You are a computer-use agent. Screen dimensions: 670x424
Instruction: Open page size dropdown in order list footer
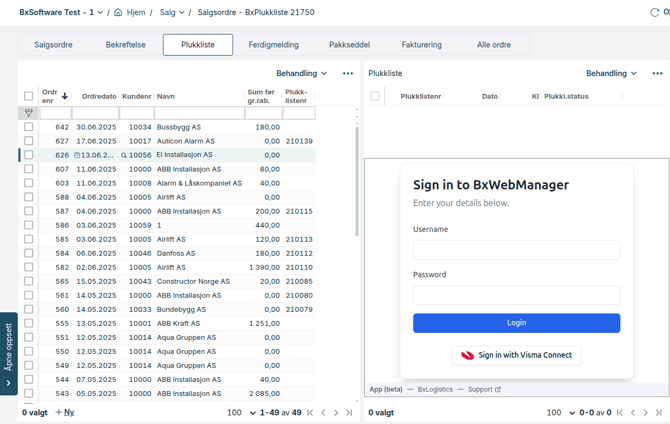click(241, 412)
